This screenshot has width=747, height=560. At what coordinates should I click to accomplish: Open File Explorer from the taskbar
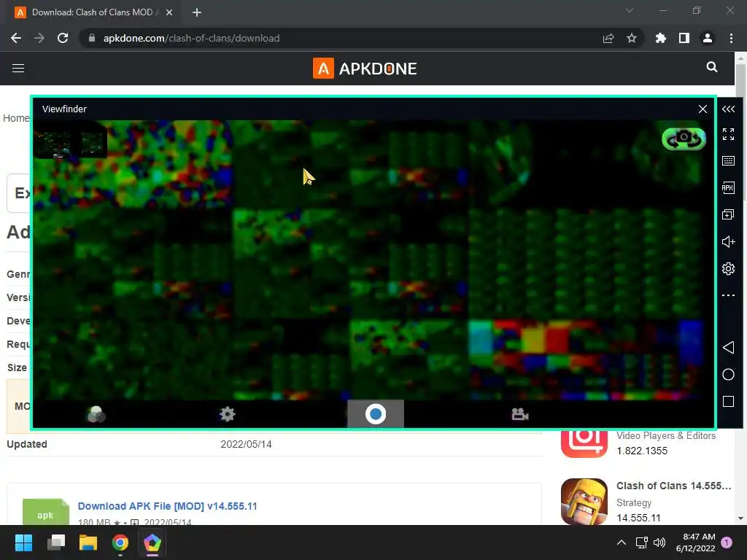[88, 542]
